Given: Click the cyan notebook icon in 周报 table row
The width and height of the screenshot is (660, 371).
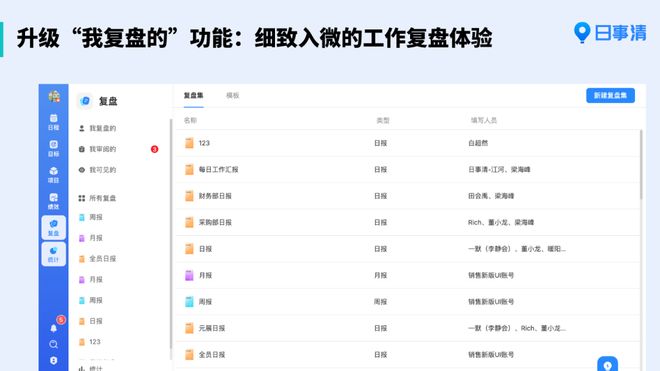Looking at the screenshot, I should pyautogui.click(x=189, y=302).
